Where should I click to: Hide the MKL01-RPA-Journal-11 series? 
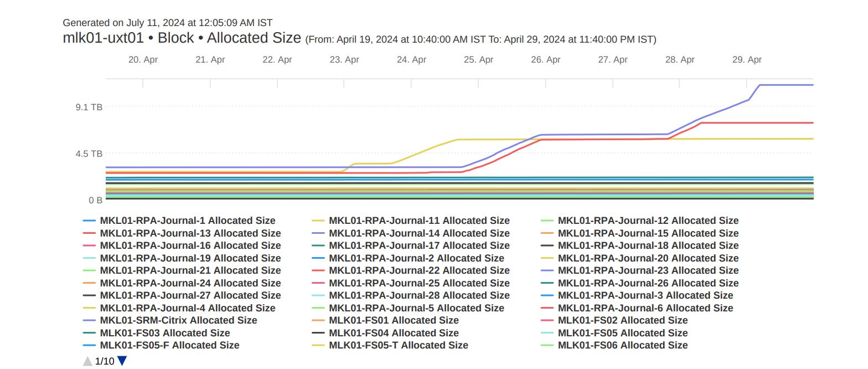pos(418,221)
